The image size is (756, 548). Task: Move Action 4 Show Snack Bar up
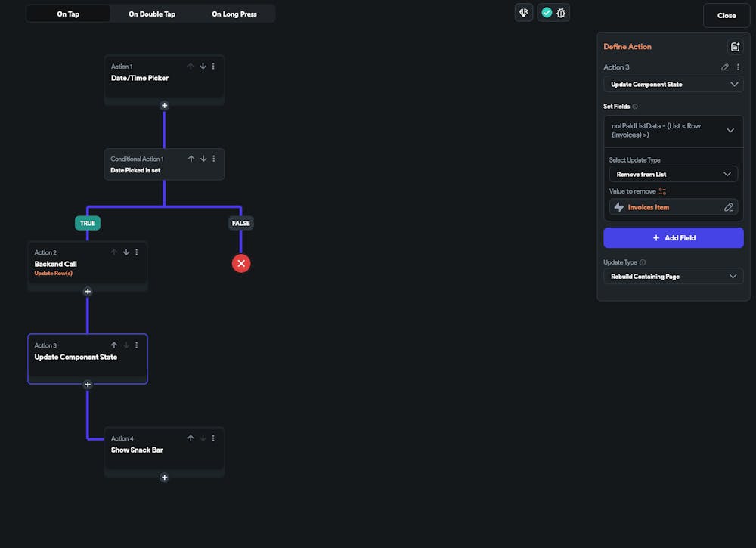click(191, 438)
